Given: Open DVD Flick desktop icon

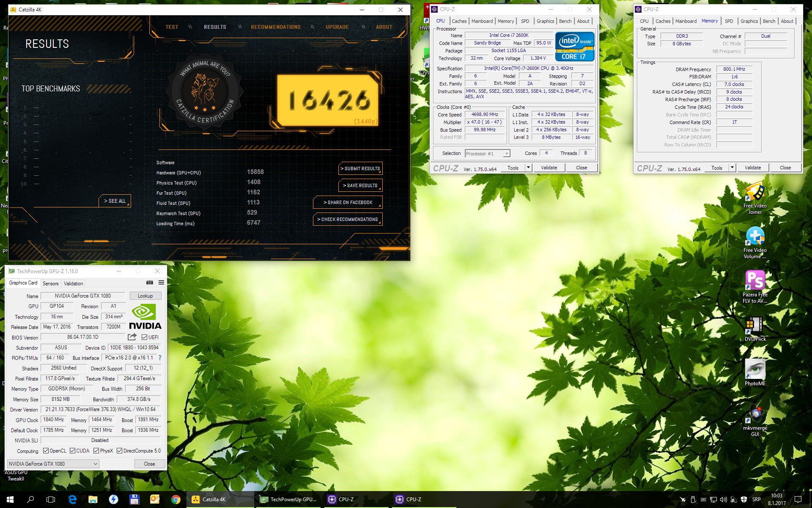Looking at the screenshot, I should coord(755,329).
